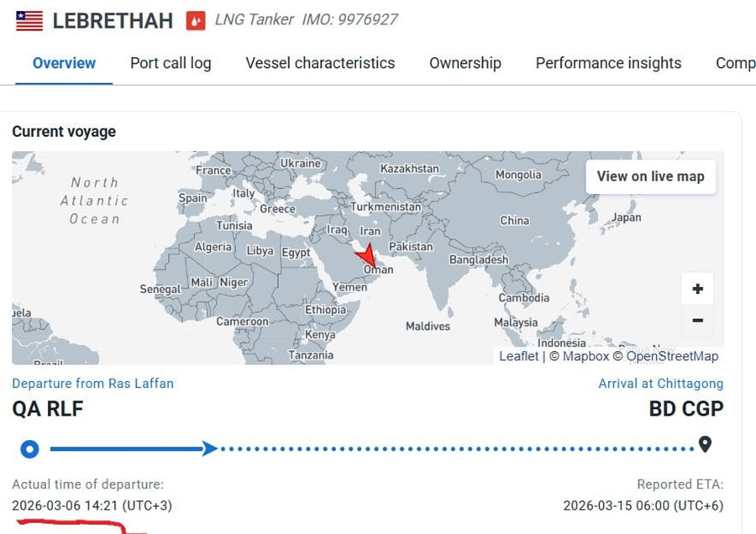756x534 pixels.
Task: Click the blue arrowhead on the voyage progress line
Action: point(209,448)
